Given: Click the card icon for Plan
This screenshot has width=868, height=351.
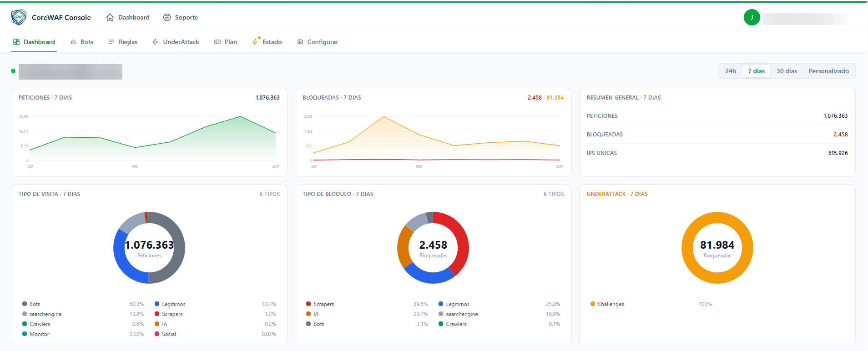Looking at the screenshot, I should 217,42.
